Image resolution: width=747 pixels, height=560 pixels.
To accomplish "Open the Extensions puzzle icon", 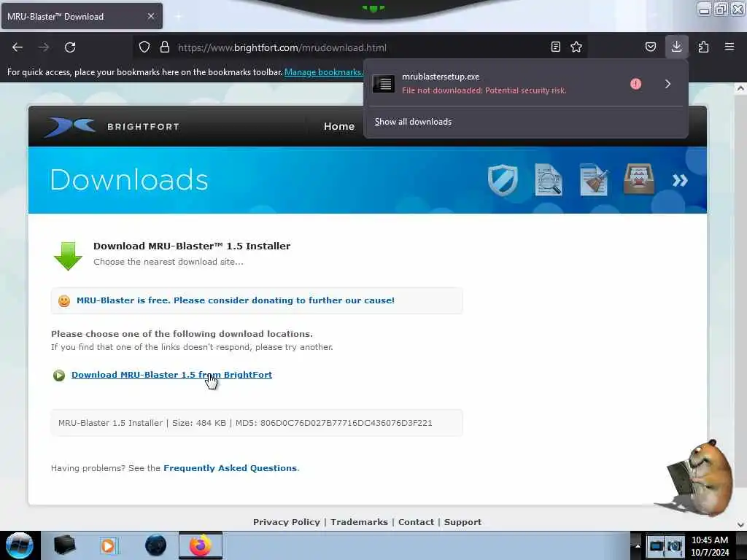I will [x=703, y=47].
